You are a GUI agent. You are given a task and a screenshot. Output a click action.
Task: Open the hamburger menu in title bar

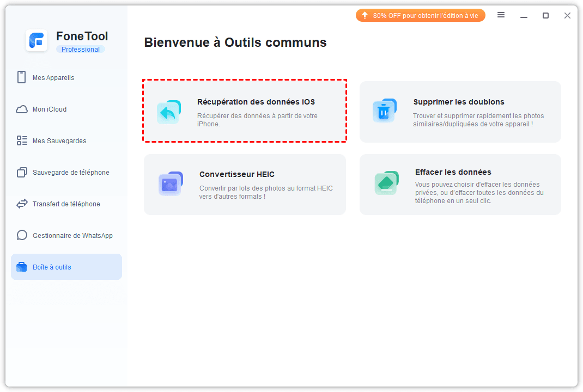501,15
